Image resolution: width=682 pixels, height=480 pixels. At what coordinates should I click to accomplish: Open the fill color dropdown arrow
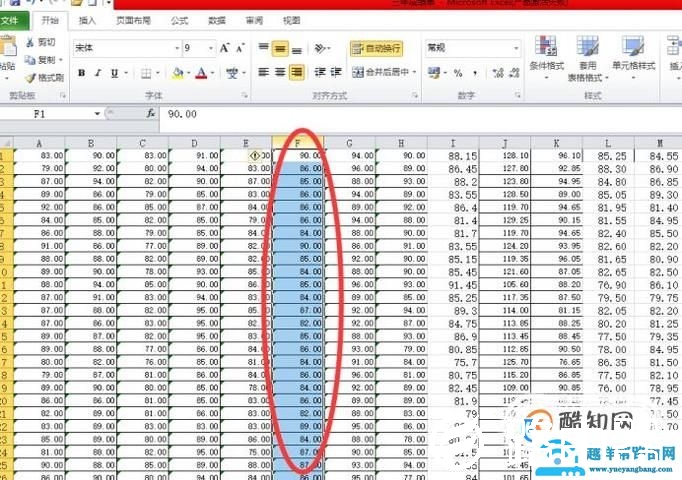[189, 73]
